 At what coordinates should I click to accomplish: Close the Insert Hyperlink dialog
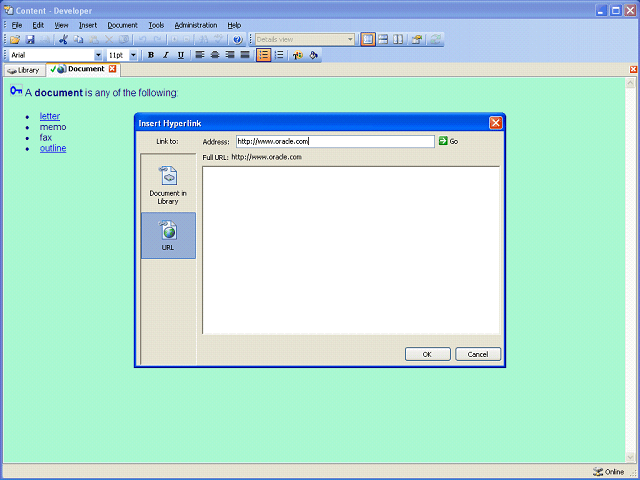tap(496, 123)
